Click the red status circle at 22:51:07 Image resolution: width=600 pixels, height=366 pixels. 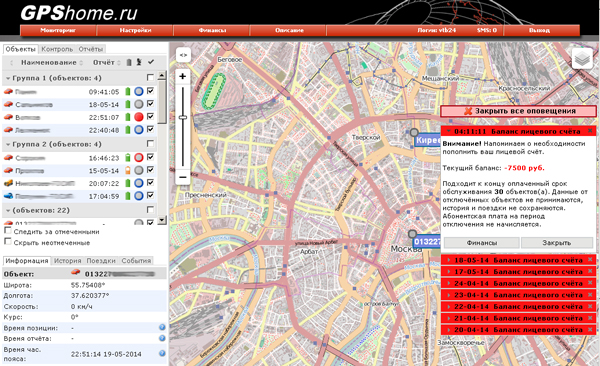[x=139, y=117]
